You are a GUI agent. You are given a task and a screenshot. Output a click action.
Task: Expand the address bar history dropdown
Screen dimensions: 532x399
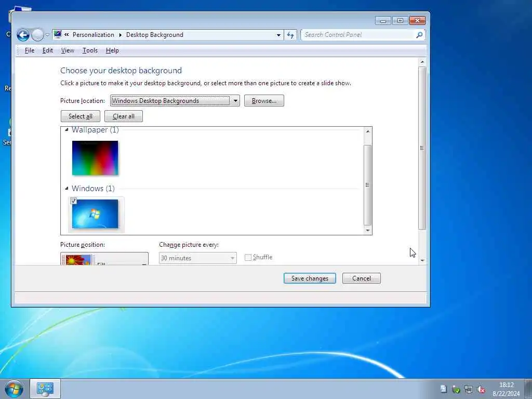click(x=278, y=35)
